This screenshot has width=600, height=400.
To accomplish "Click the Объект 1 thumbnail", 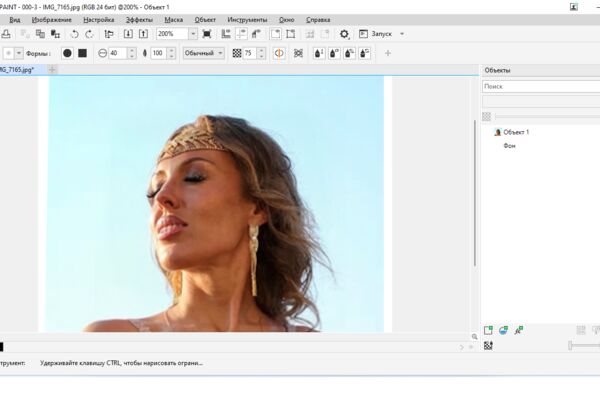I will click(497, 132).
